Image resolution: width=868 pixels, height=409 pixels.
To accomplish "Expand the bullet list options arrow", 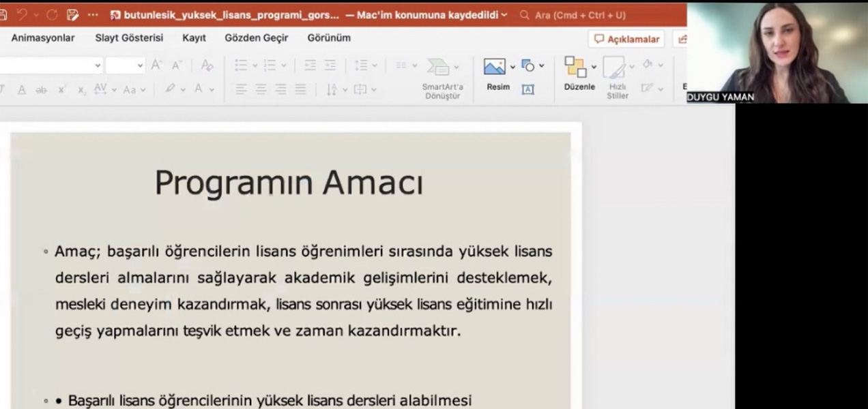I will [255, 65].
